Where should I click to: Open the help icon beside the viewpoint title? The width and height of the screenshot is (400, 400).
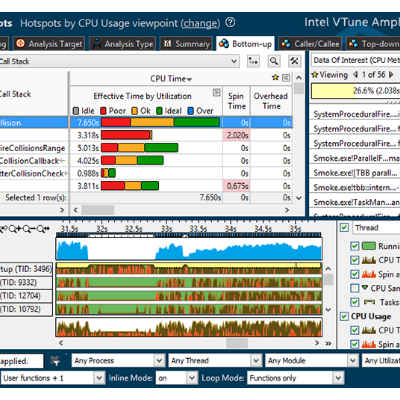tap(230, 23)
